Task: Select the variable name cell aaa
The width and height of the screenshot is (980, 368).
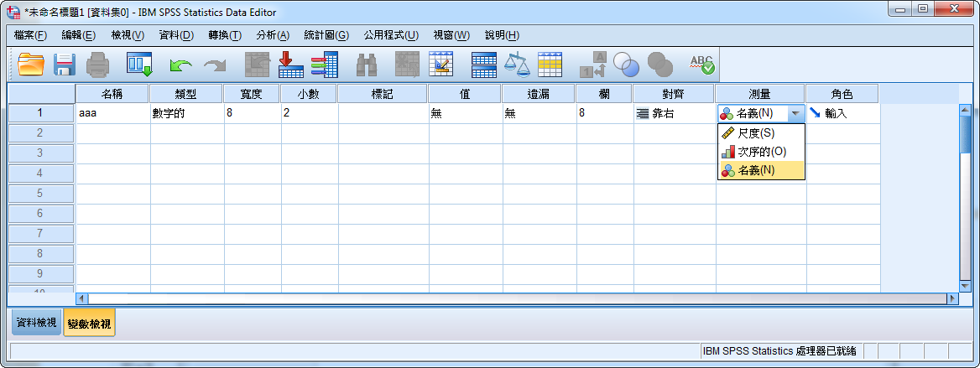Action: pyautogui.click(x=112, y=114)
